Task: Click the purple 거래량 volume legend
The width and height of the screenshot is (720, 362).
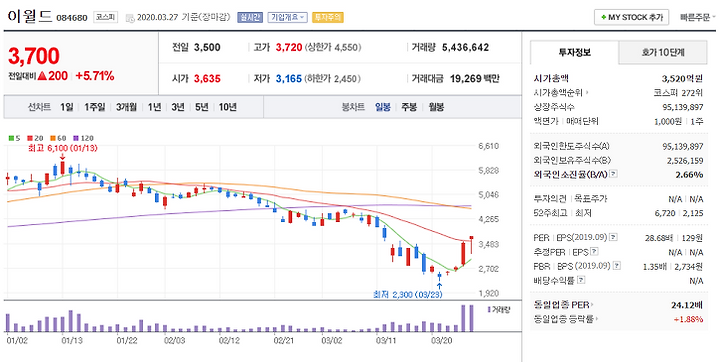Action: coord(498,310)
